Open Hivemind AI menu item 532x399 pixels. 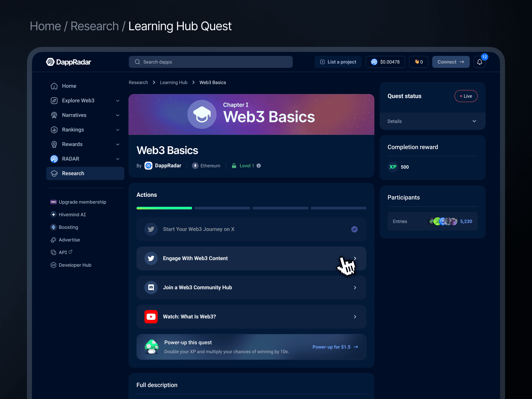point(68,214)
